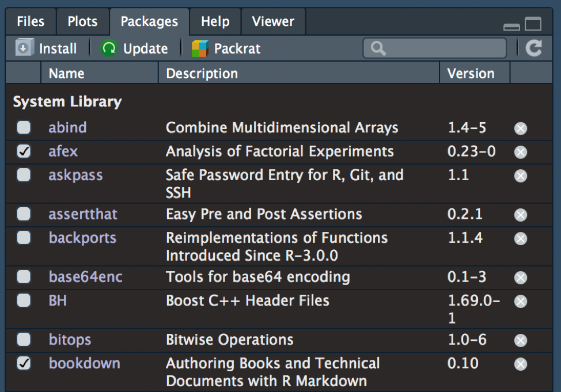Viewport: 561px width, 392px height.
Task: Open the Viewer tab
Action: (x=273, y=22)
